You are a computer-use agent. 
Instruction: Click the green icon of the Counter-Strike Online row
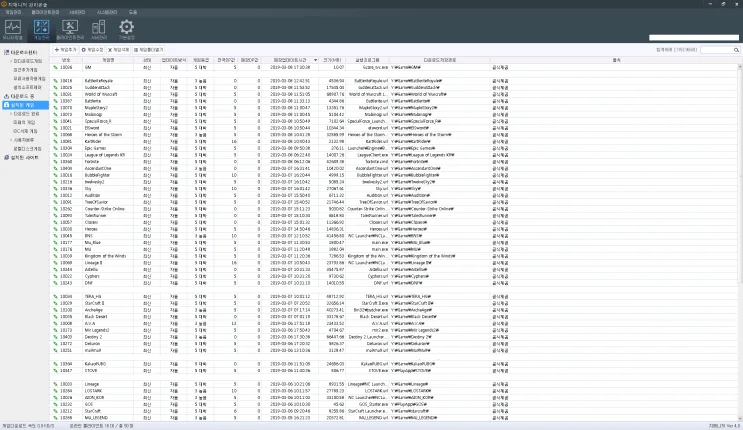[55, 209]
